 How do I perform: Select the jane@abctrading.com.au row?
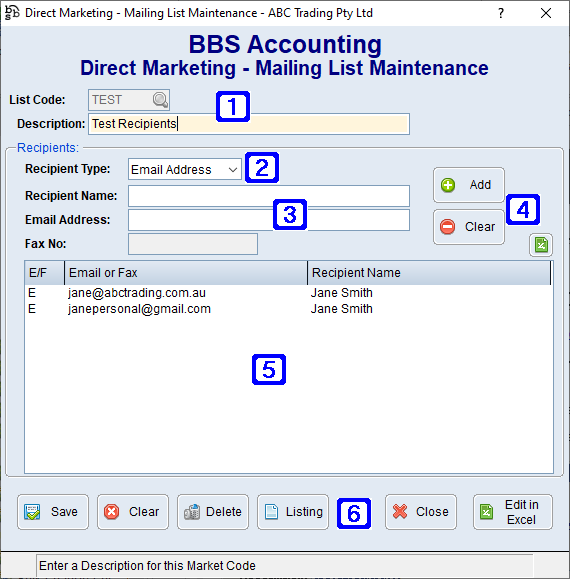pos(289,293)
